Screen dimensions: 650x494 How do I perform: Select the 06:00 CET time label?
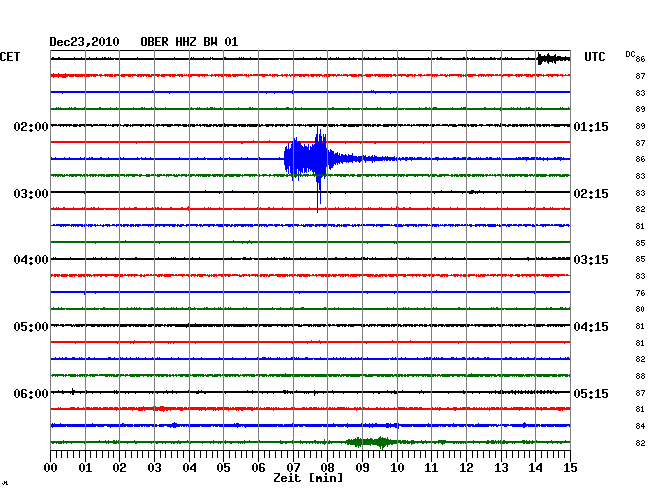[x=31, y=393]
